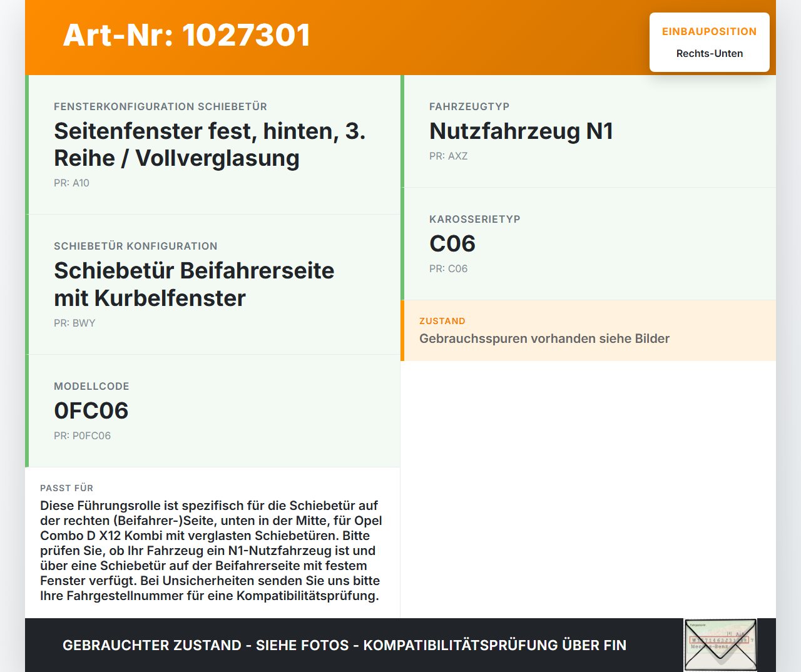Click 'Schiebetür Beifahrerseite mit Kurbelfenster' title

click(x=194, y=285)
